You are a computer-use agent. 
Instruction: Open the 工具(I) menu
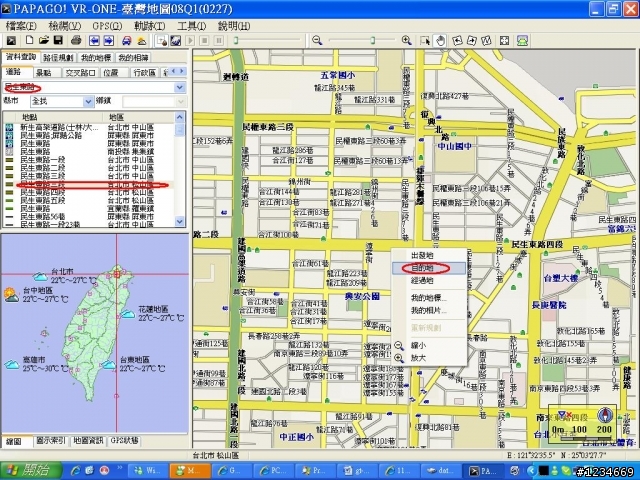coord(191,26)
